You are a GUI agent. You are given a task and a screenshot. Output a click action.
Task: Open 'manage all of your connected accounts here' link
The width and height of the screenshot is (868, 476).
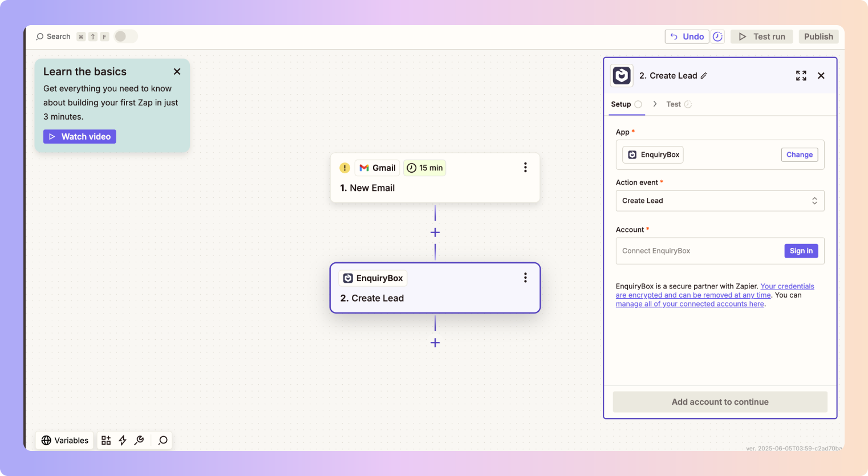690,304
